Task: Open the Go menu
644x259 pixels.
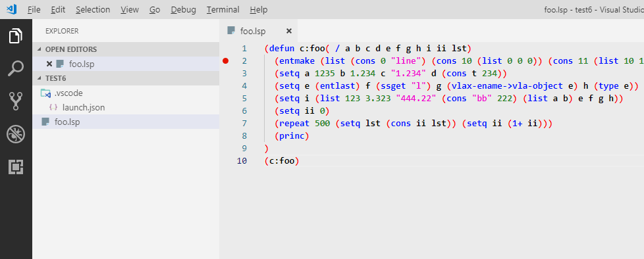Action: 155,9
